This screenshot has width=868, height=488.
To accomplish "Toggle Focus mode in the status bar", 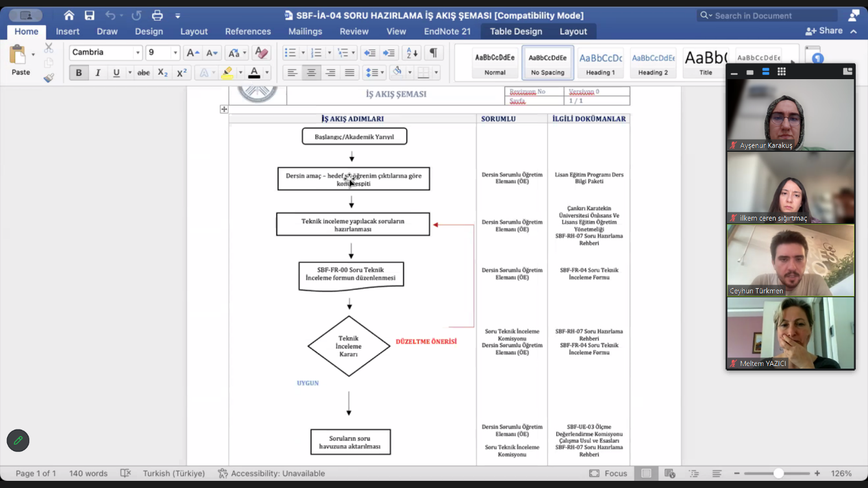I will (608, 474).
